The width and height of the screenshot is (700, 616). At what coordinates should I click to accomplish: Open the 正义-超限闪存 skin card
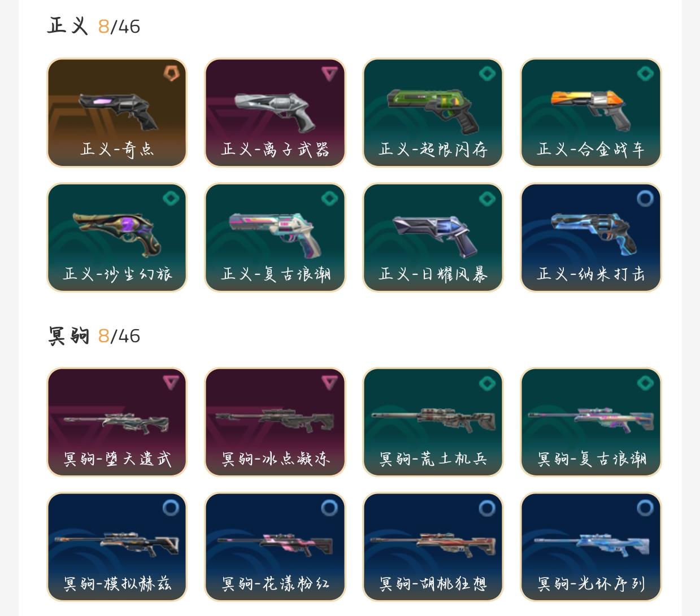tap(433, 113)
